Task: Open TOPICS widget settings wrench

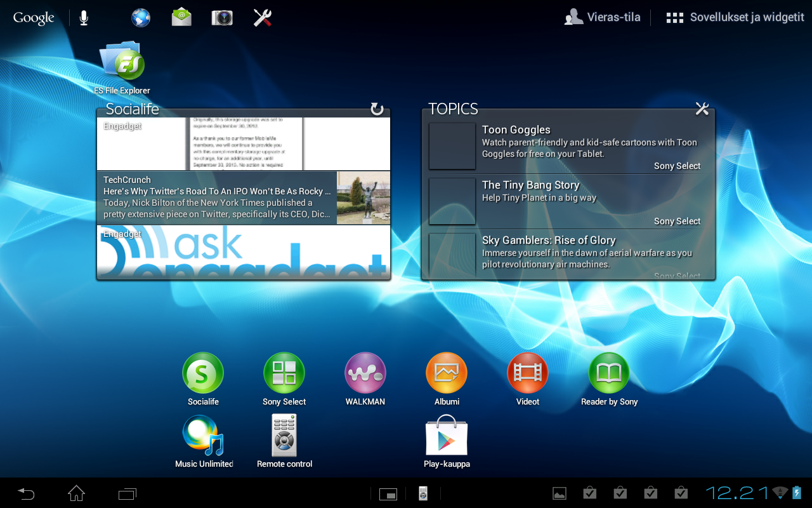Action: coord(702,109)
